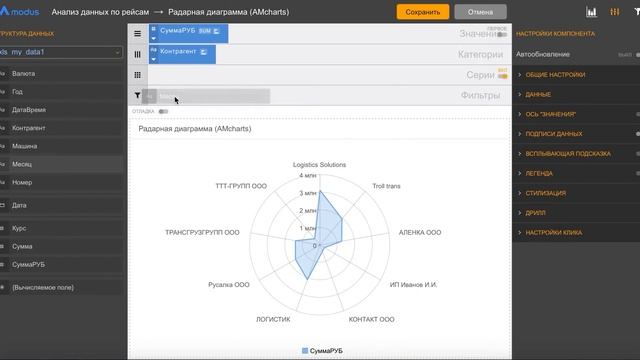The width and height of the screenshot is (640, 360).
Task: Expand the ОБЩИЕ НАСТРОЙКИ section
Action: click(576, 75)
